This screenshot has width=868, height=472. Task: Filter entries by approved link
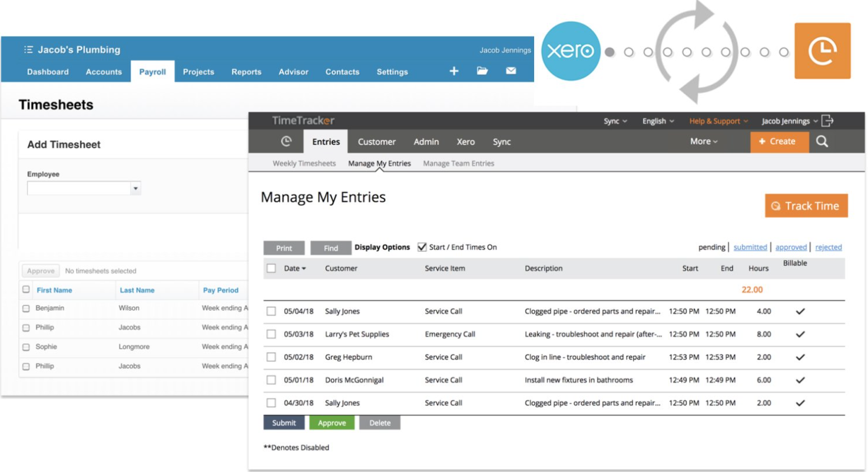tap(791, 247)
